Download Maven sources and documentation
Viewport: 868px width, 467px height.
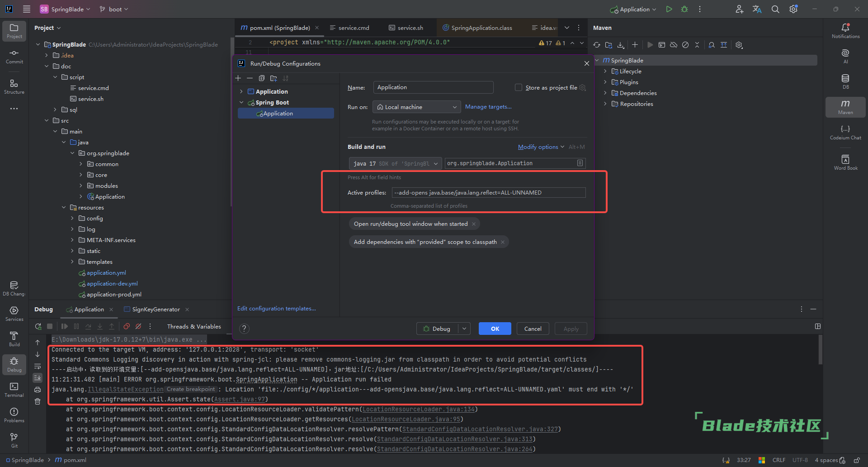(x=621, y=45)
